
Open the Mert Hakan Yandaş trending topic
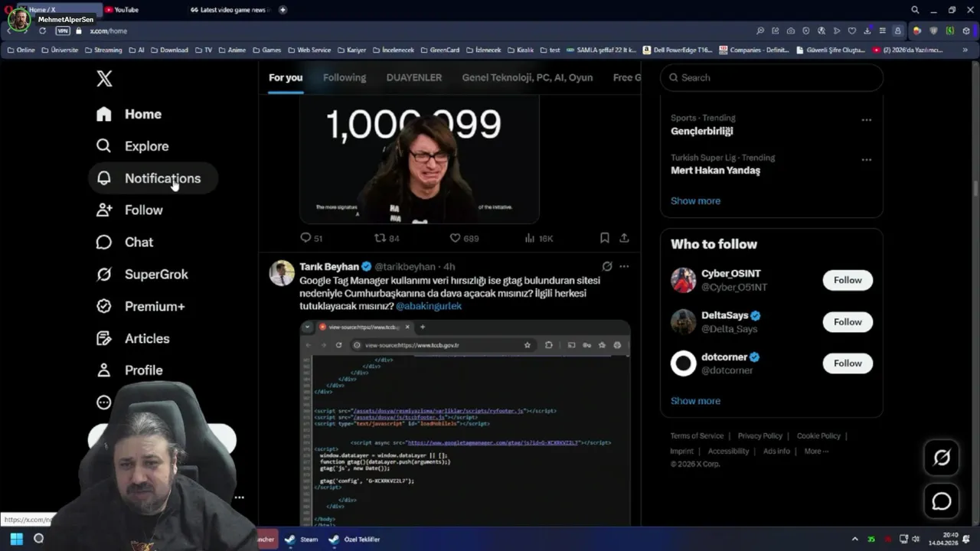(715, 171)
